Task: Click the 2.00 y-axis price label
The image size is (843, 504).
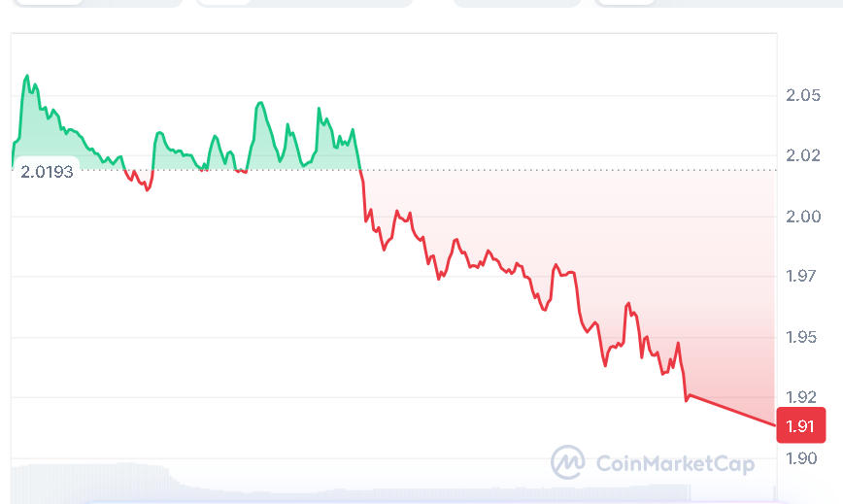Action: click(803, 216)
